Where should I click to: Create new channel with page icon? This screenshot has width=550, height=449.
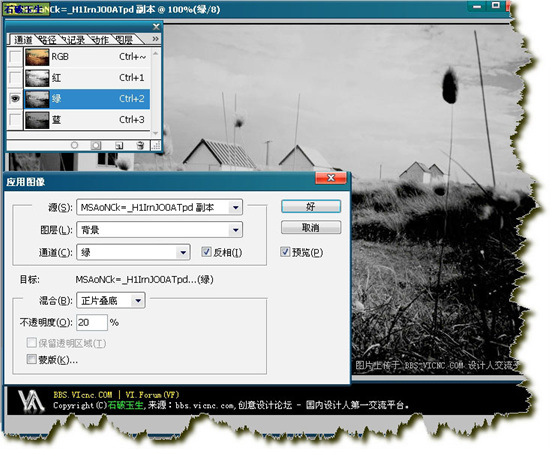pos(119,145)
